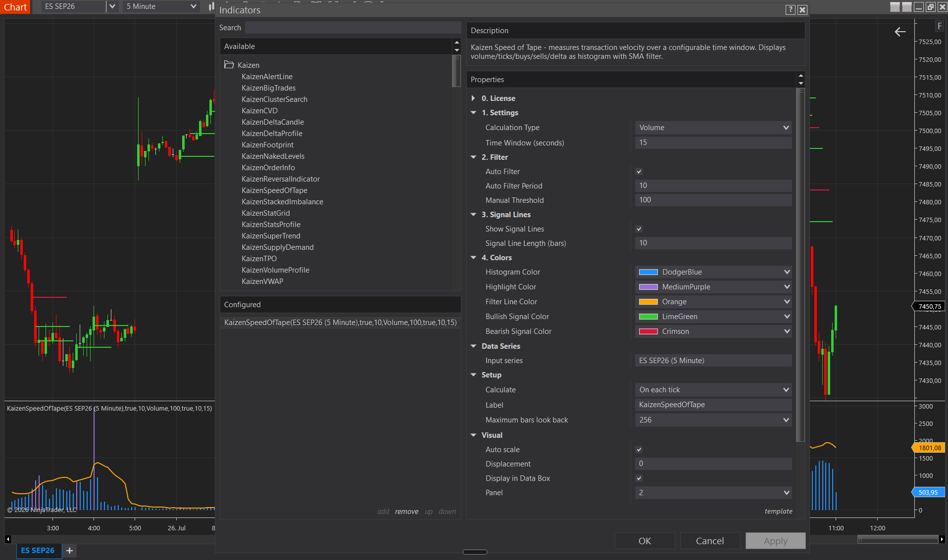Click the Signal Line Length (bars) field

pyautogui.click(x=713, y=243)
